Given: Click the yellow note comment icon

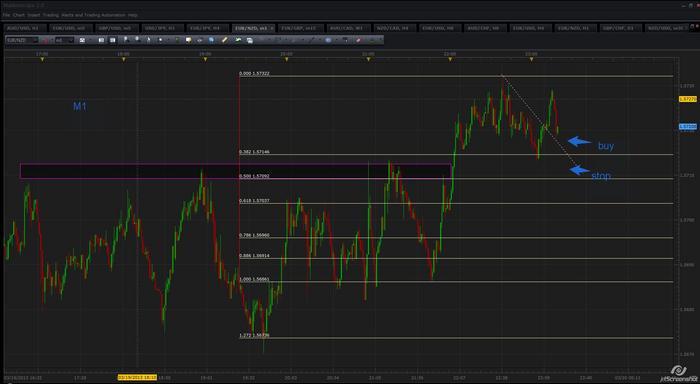Looking at the screenshot, I should pos(188,40).
